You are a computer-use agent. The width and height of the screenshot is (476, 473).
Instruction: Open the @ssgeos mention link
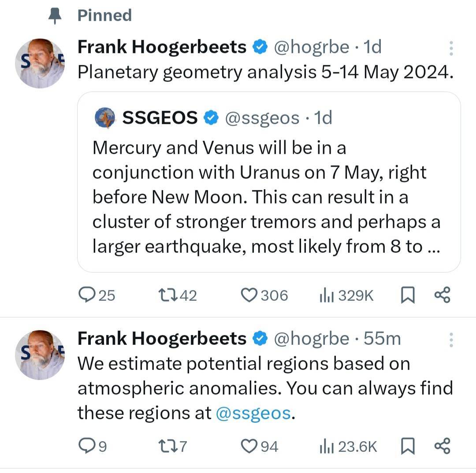click(x=254, y=413)
